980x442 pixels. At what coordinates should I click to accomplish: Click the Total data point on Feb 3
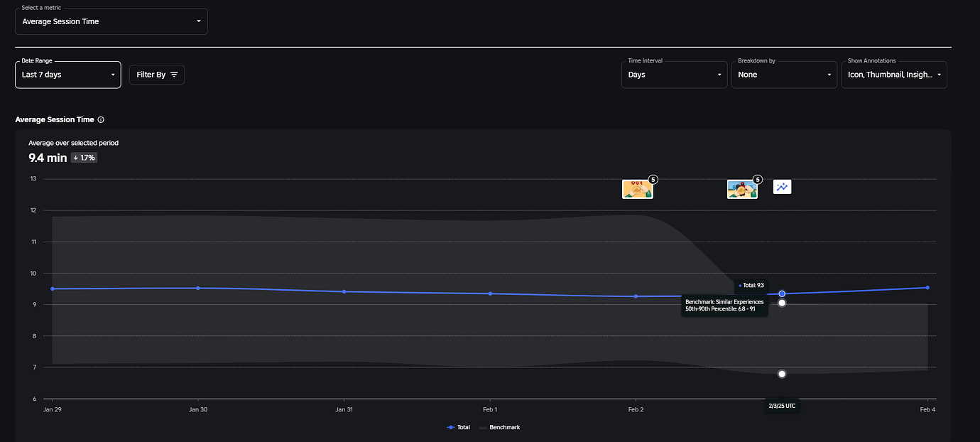(782, 293)
